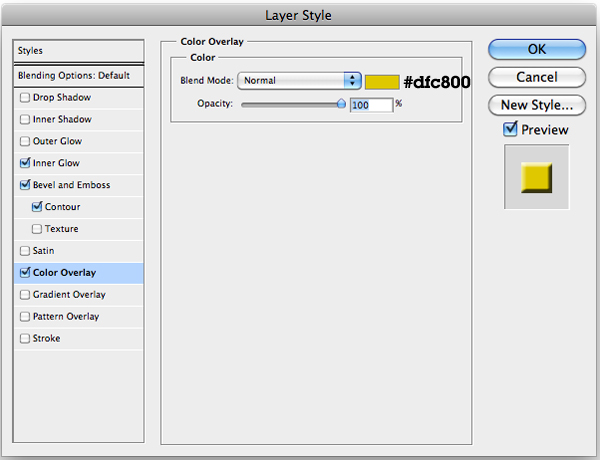Select the Color Overlay style row
Image resolution: width=600 pixels, height=460 pixels.
(78, 273)
